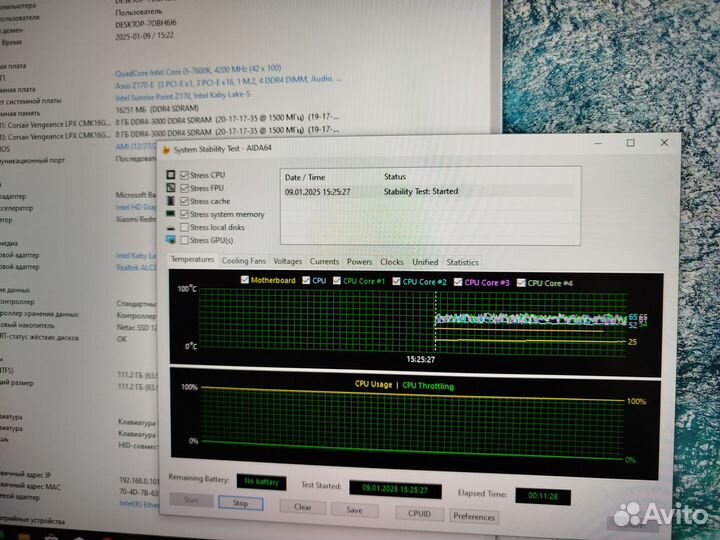This screenshot has width=720, height=540.
Task: Maximize the System Stability Test window
Action: pos(630,143)
